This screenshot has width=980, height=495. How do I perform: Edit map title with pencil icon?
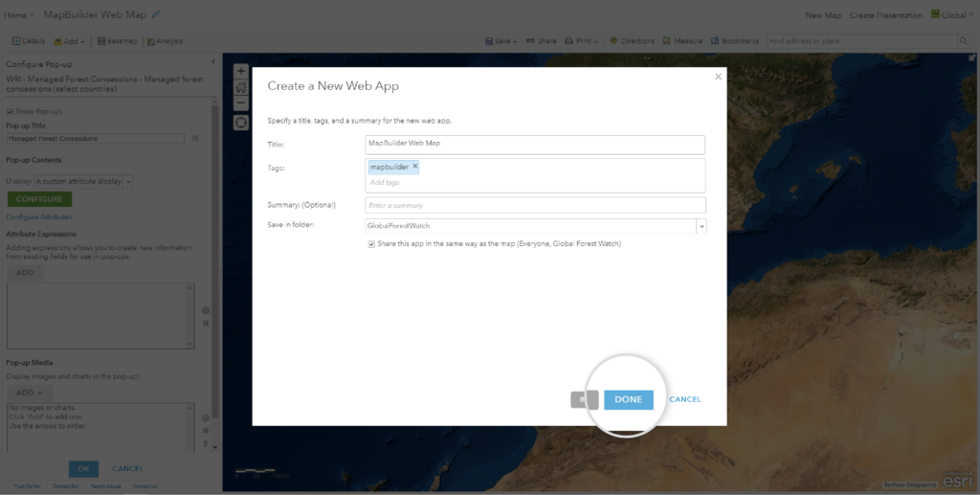[156, 14]
